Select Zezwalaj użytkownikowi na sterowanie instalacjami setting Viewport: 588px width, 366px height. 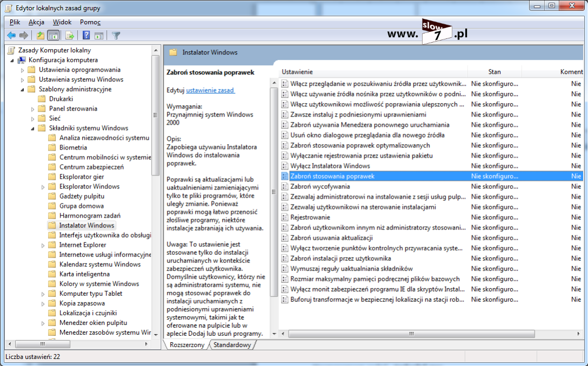click(x=363, y=207)
